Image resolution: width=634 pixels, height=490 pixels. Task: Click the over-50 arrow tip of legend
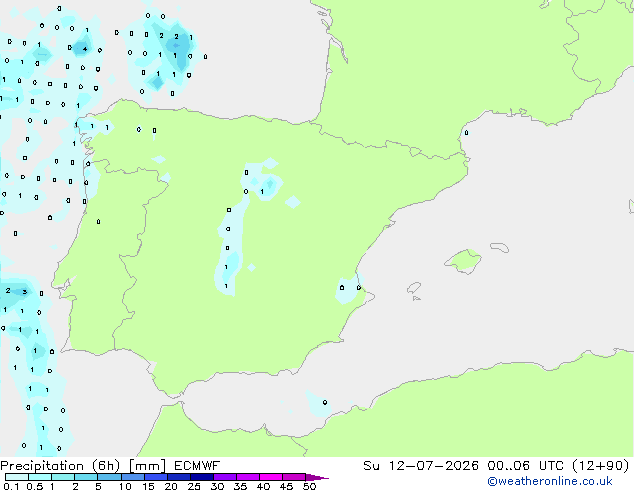tap(317, 477)
